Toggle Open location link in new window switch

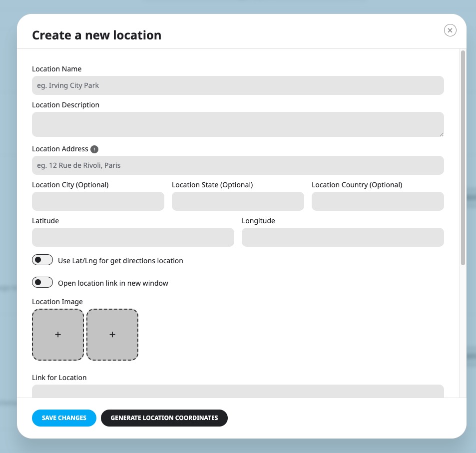[42, 283]
